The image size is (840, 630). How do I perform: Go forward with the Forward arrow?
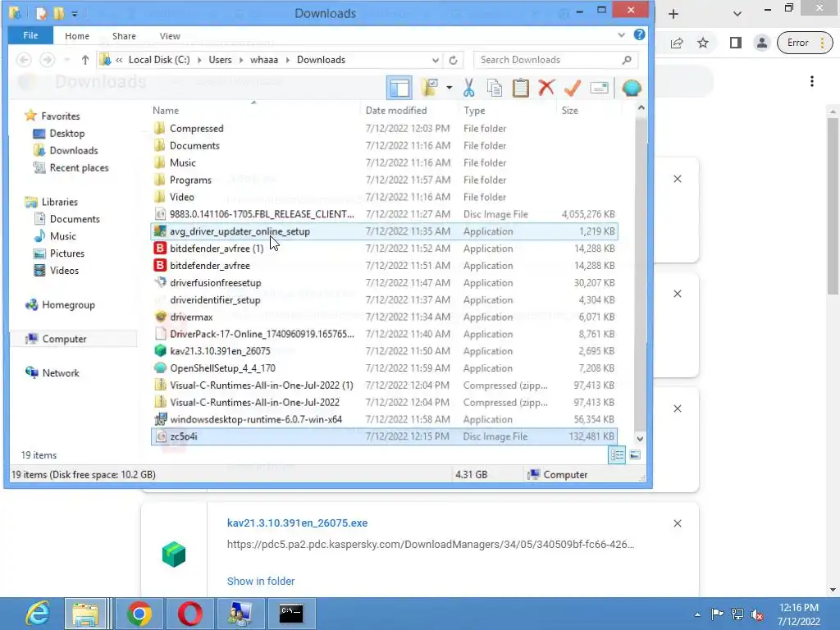[47, 60]
